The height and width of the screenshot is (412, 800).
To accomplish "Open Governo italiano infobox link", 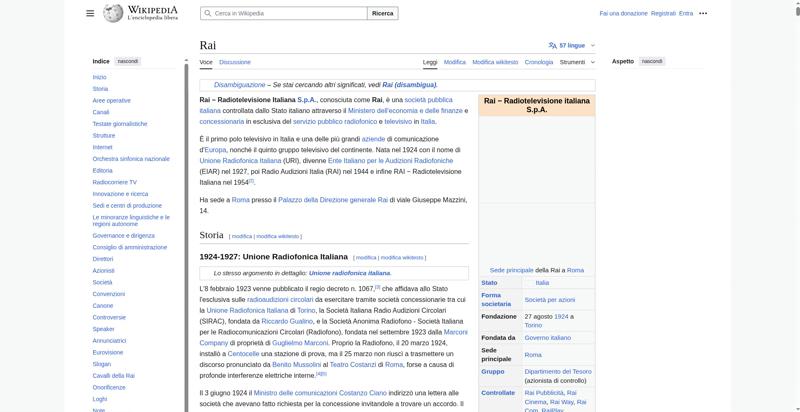I will point(547,338).
